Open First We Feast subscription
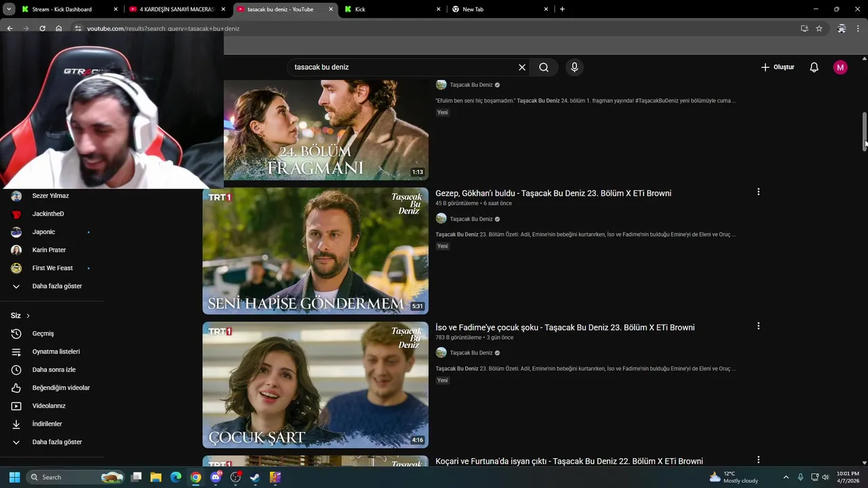This screenshot has width=868, height=488. coord(52,268)
